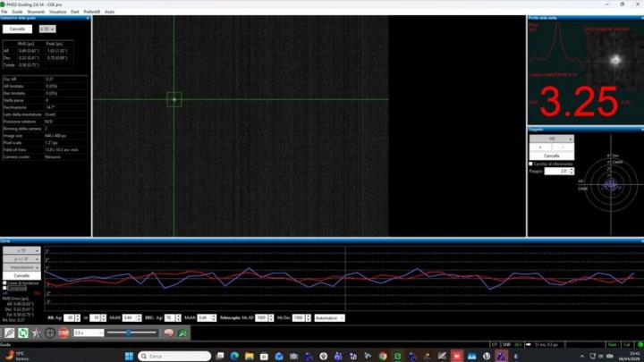
Task: Open the Impostazioni dropdown in graph panel
Action: 21,267
